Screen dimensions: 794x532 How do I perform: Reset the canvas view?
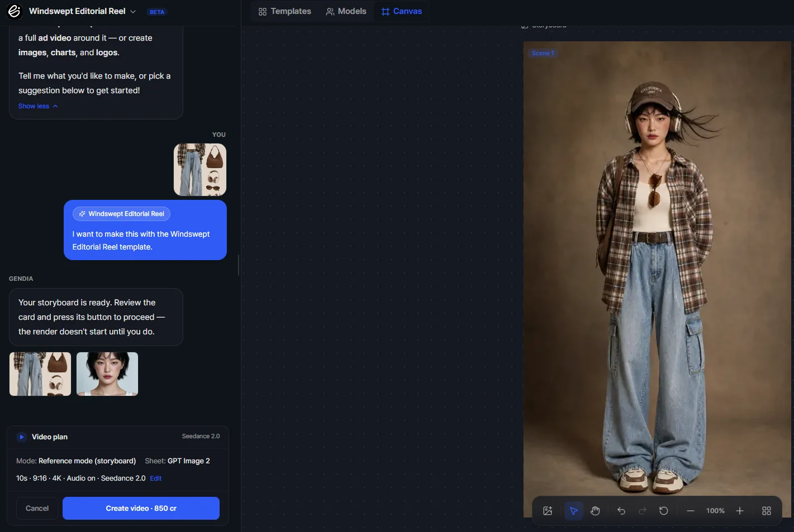[664, 511]
